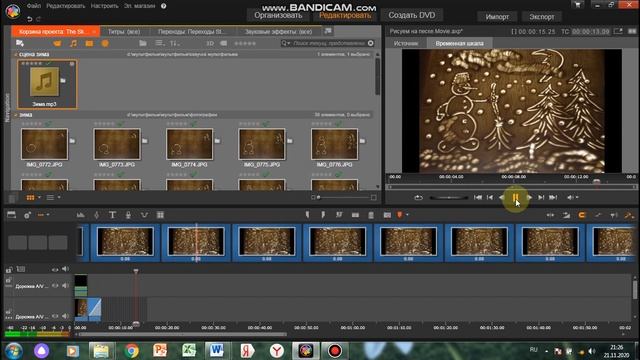Close the Корзина проекта tab
The image size is (640, 360).
(x=94, y=31)
